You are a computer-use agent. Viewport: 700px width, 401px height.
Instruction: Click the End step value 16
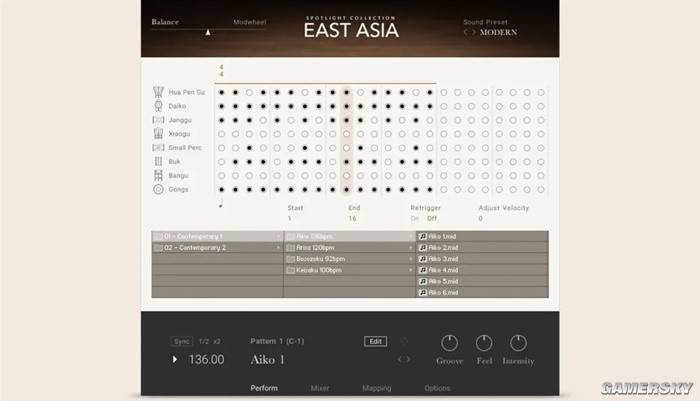tap(352, 218)
